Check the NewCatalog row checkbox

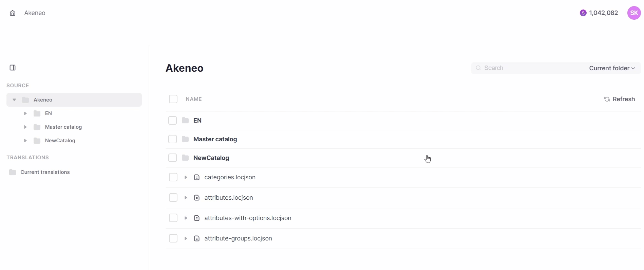[172, 158]
